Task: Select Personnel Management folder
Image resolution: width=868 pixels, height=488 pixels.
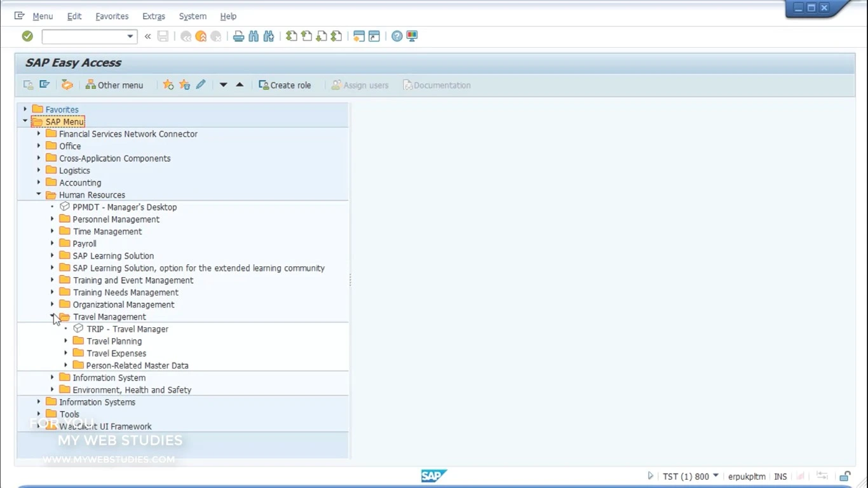Action: click(116, 219)
